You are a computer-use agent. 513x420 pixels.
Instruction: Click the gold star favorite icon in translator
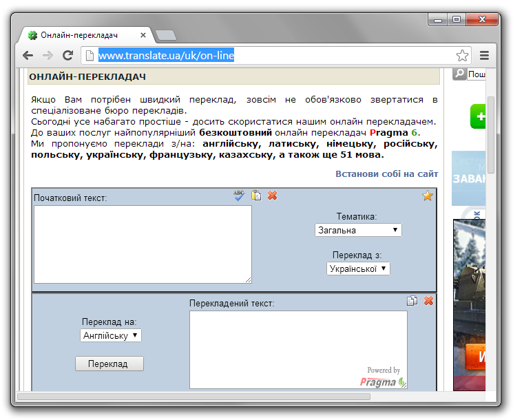[x=428, y=196]
